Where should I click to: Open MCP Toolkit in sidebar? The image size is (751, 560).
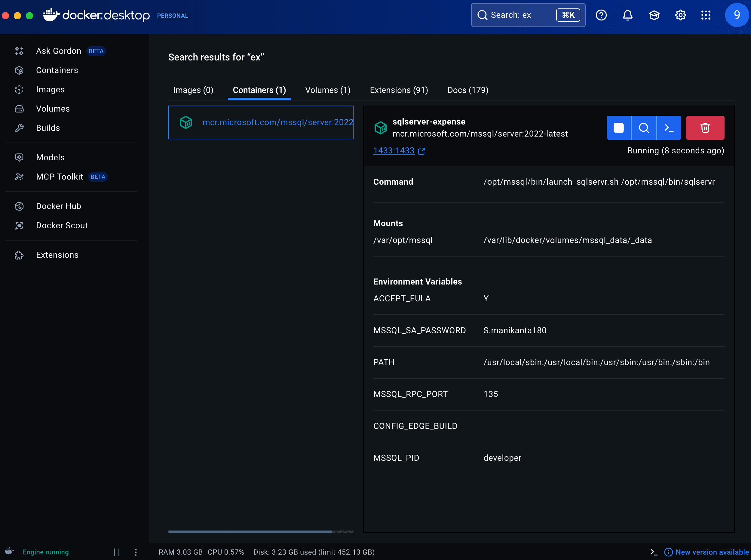tap(71, 177)
